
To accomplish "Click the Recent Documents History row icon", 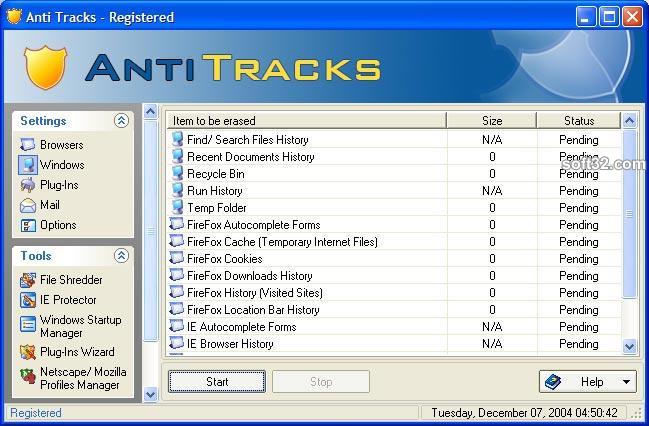I will tap(177, 156).
